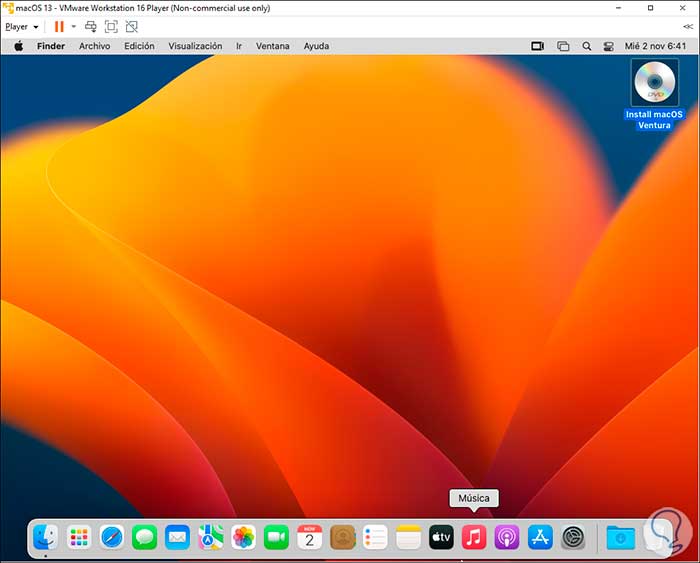
Task: Open the Calendar dock icon
Action: [x=309, y=537]
